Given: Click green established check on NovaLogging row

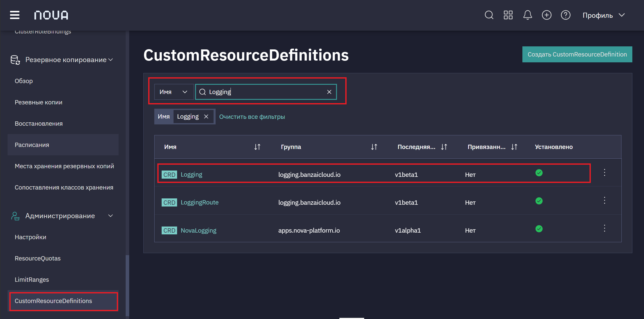Looking at the screenshot, I should 539,229.
